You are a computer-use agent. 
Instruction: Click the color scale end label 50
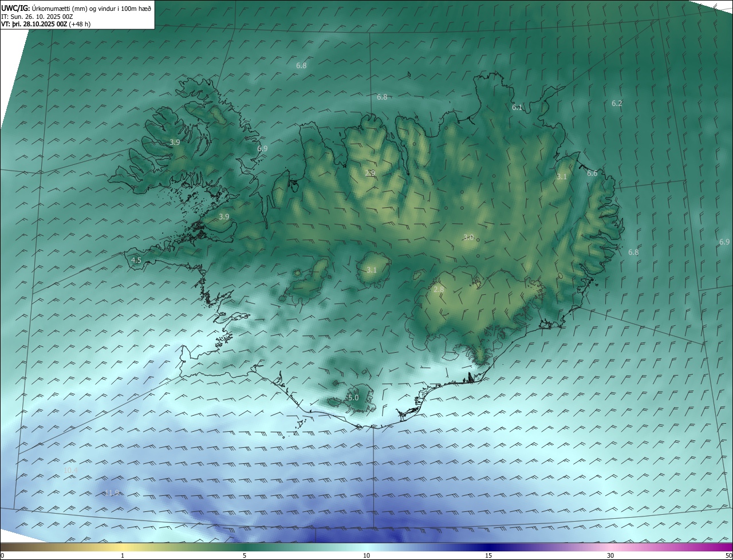coord(728,555)
